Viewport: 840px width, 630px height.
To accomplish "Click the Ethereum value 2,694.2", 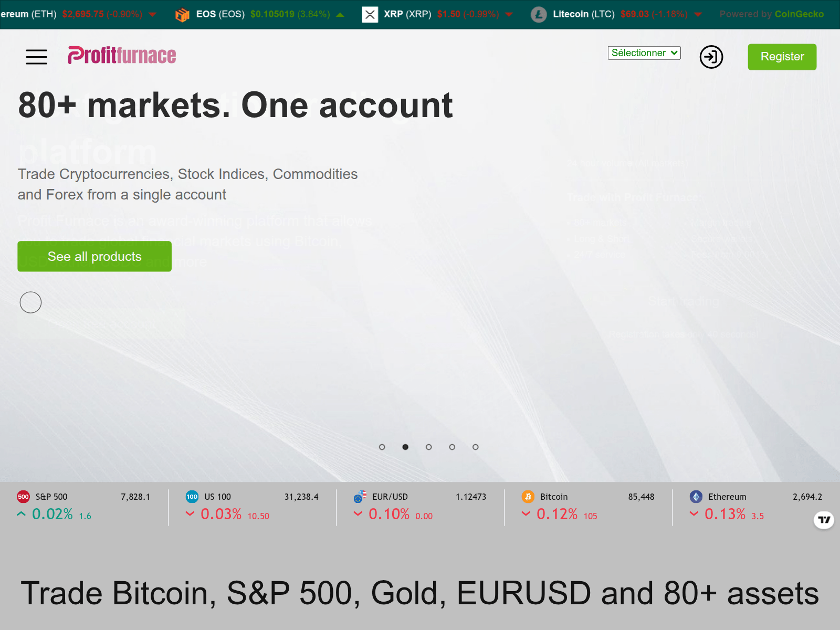I will (x=807, y=497).
